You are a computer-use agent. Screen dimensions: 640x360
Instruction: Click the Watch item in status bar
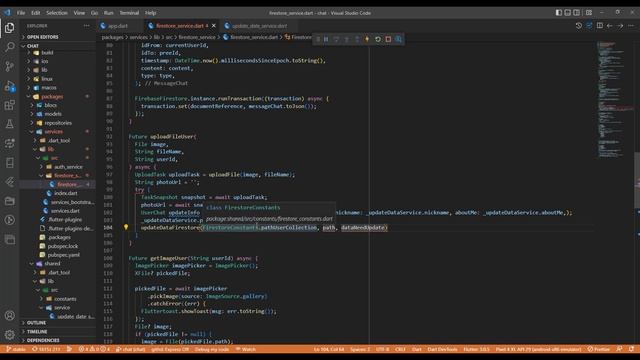point(246,349)
